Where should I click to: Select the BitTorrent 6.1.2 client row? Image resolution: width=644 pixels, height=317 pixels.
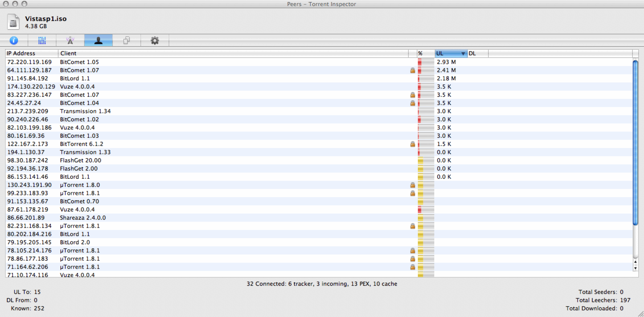pos(319,144)
